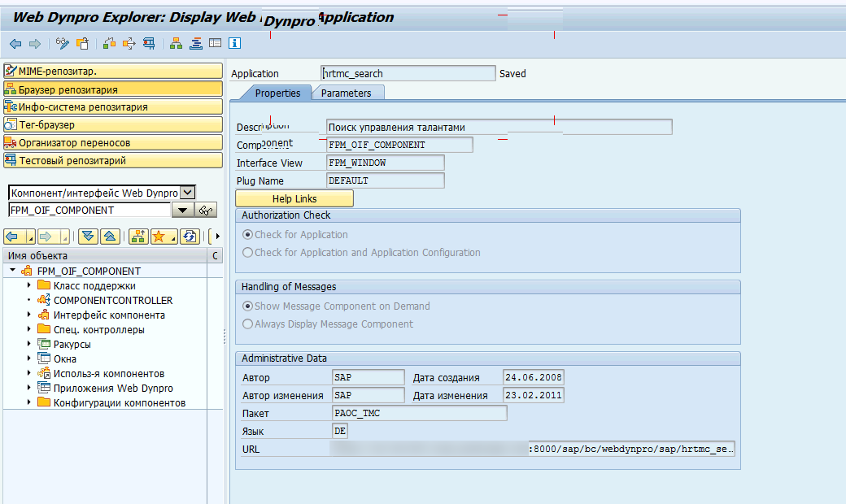Click Язык field DE
This screenshot has width=846, height=504.
[x=340, y=431]
